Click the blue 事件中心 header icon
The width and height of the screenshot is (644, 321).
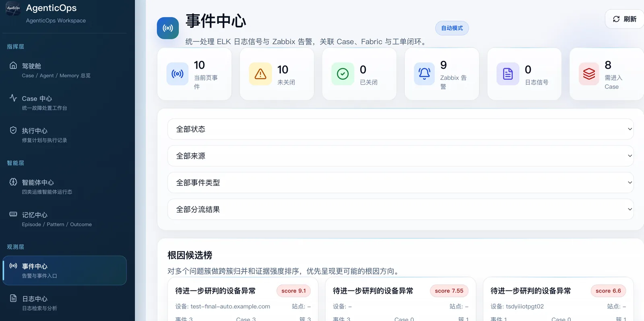click(x=168, y=28)
